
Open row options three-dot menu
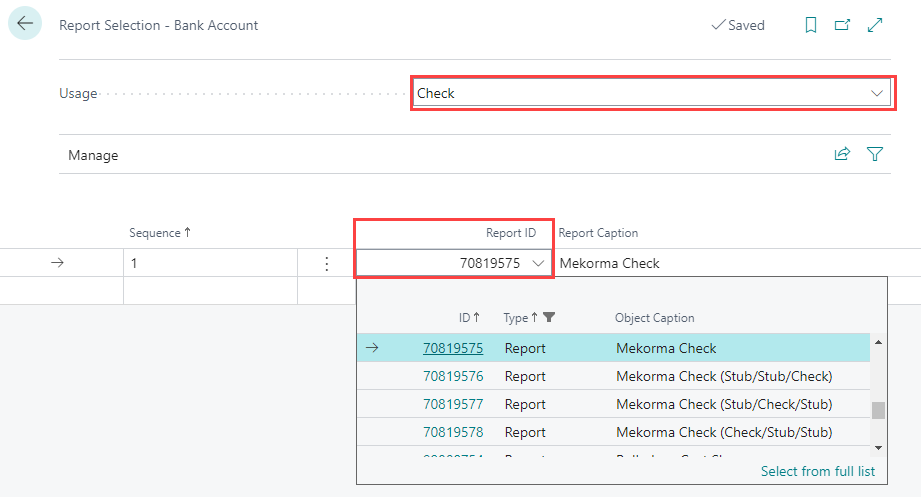[x=327, y=263]
